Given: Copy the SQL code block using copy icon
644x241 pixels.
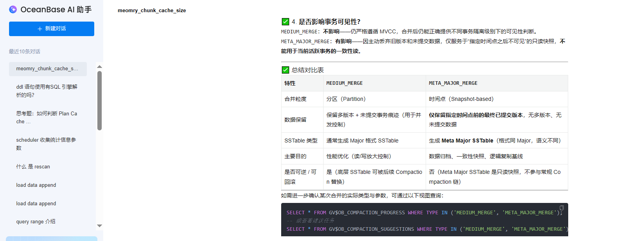Looking at the screenshot, I should (562, 208).
